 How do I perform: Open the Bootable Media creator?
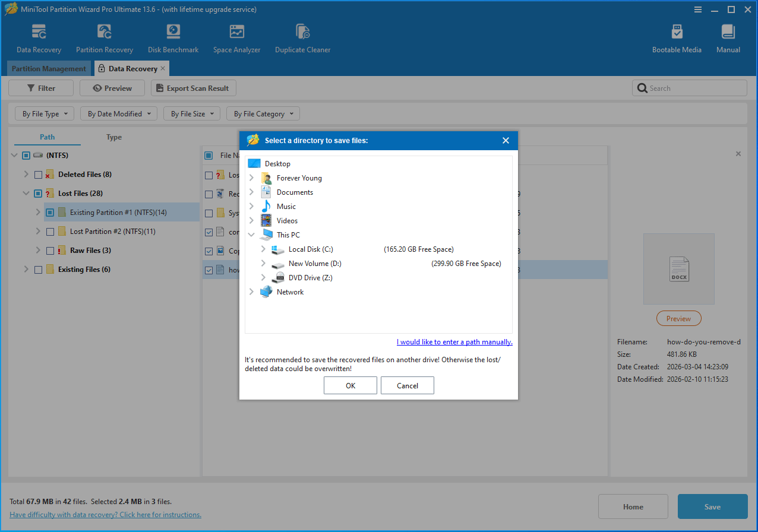coord(677,36)
